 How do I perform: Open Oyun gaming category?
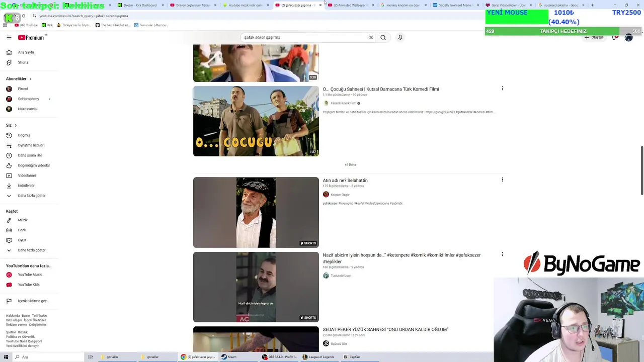tap(22, 240)
